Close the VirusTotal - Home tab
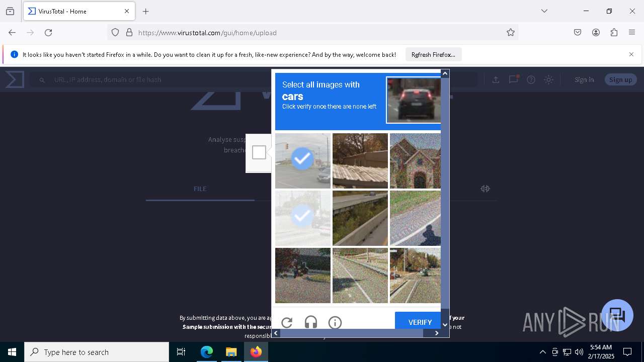 (x=127, y=11)
